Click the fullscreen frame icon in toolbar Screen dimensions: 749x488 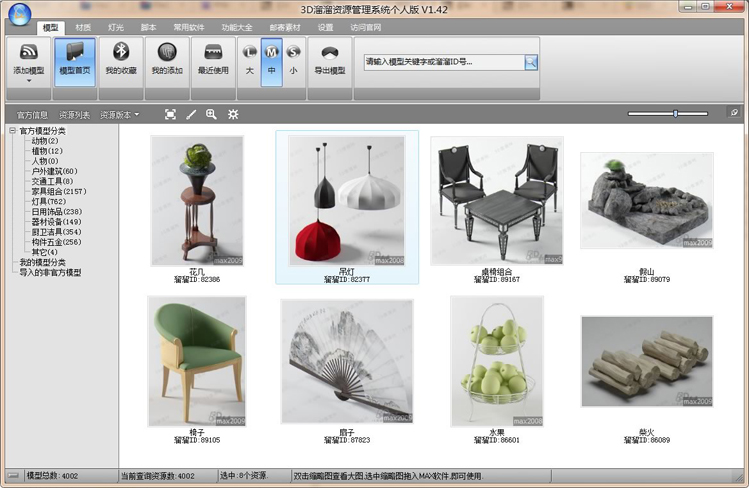coord(170,114)
